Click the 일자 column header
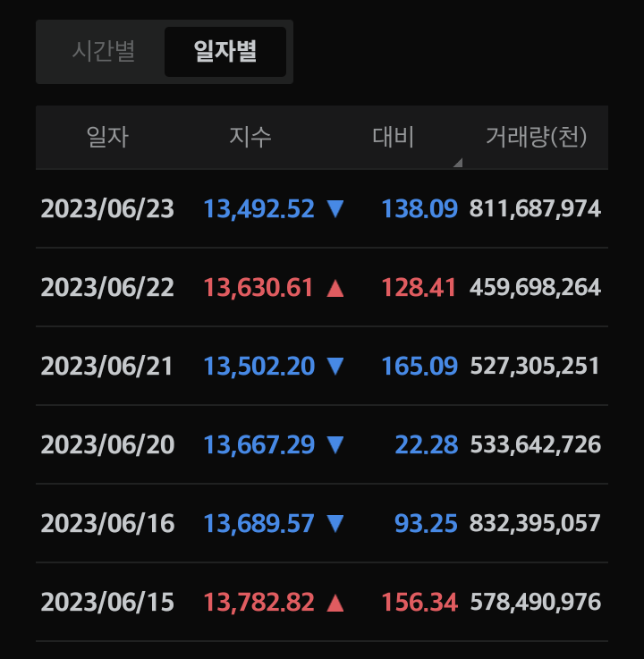This screenshot has width=644, height=659. (107, 137)
